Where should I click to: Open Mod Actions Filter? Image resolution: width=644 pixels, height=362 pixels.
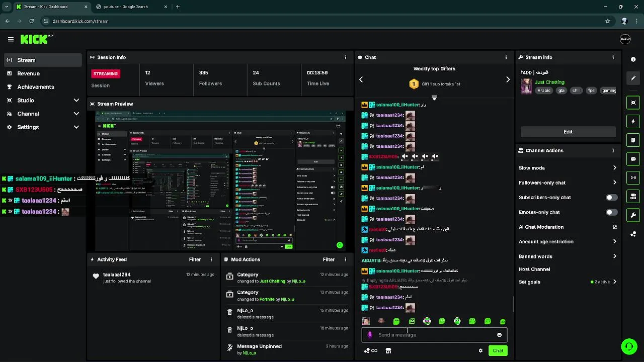[329, 259]
